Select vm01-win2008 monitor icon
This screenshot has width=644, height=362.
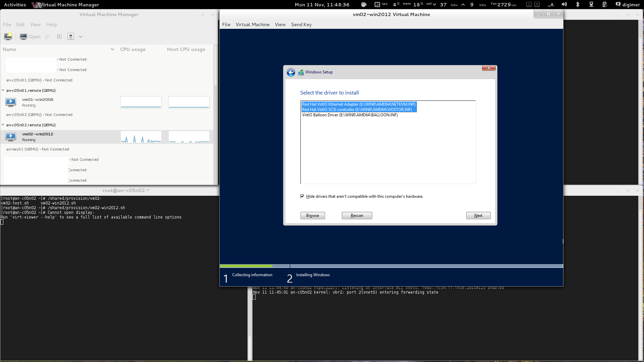11,102
